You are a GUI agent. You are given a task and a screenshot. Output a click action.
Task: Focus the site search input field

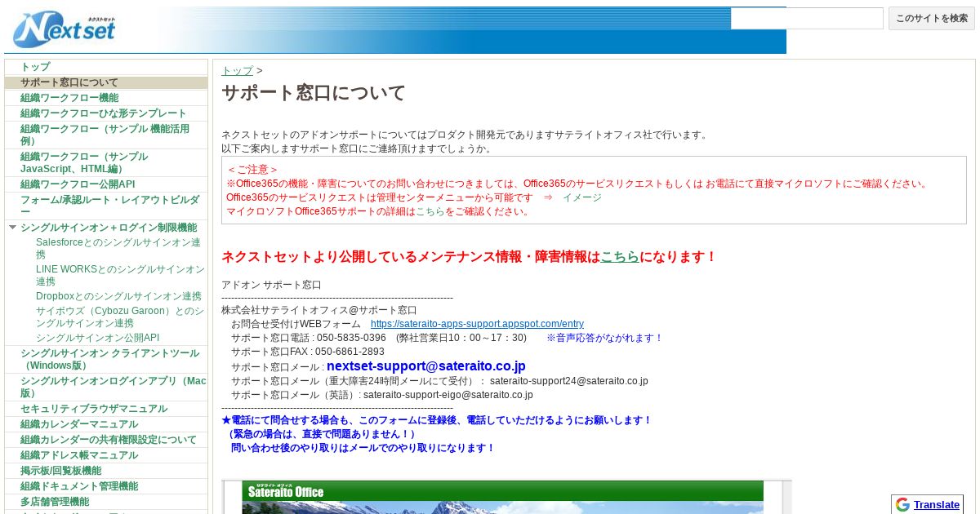[x=807, y=18]
